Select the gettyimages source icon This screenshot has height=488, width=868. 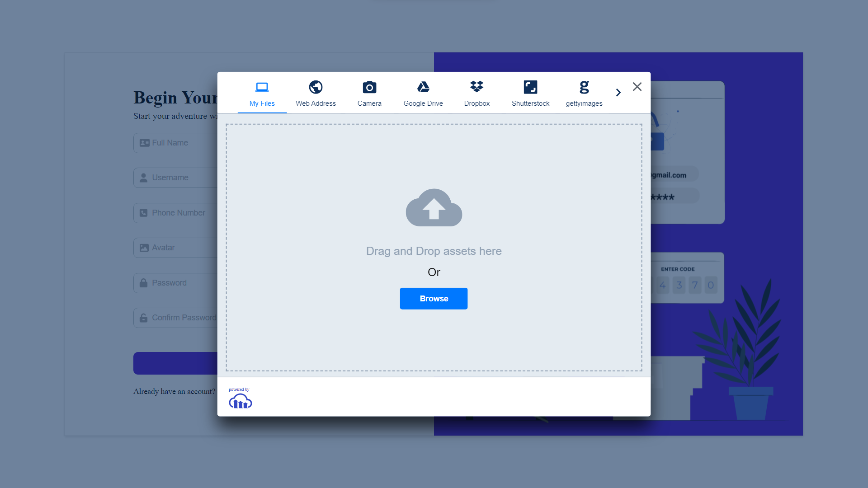pos(584,87)
